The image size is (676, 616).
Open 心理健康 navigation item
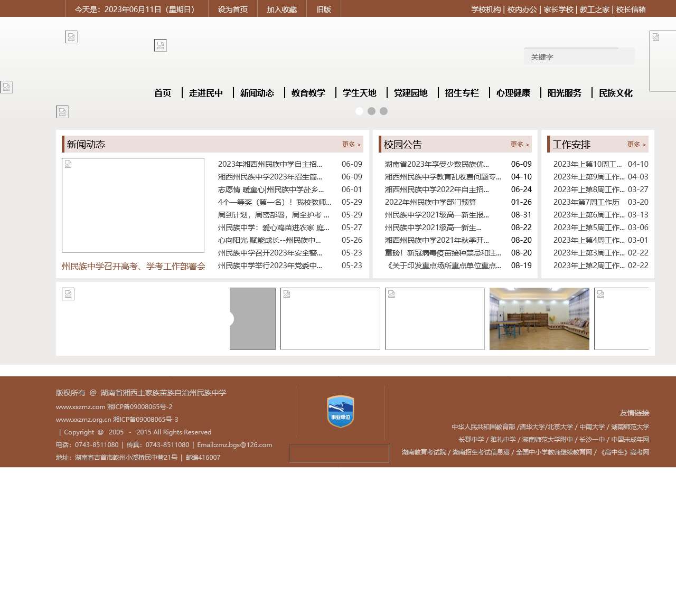click(513, 93)
